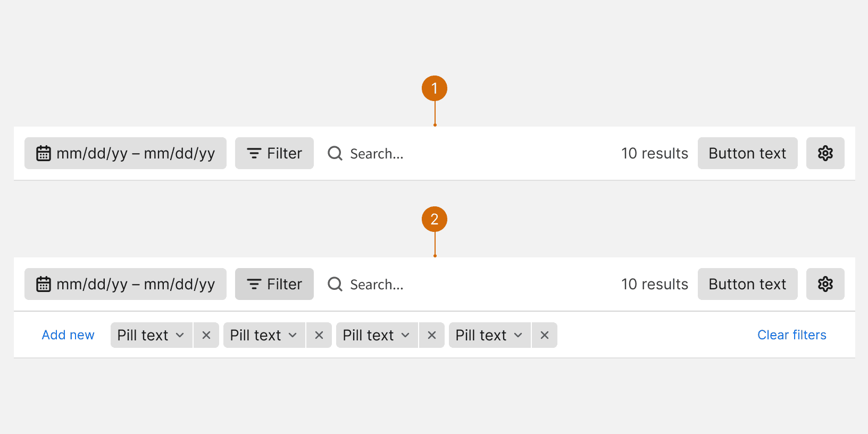Remove the first Pill text filter
The width and height of the screenshot is (868, 434).
(x=206, y=335)
